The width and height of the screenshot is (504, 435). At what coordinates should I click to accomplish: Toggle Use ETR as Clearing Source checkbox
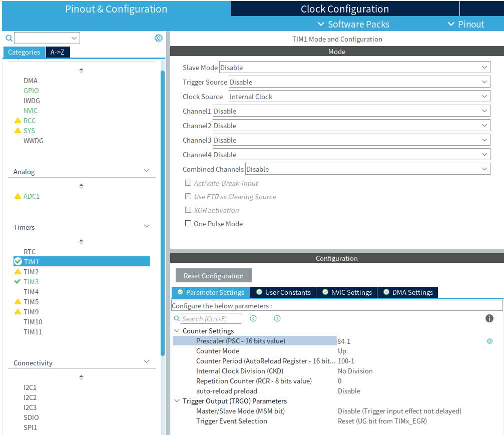(188, 196)
